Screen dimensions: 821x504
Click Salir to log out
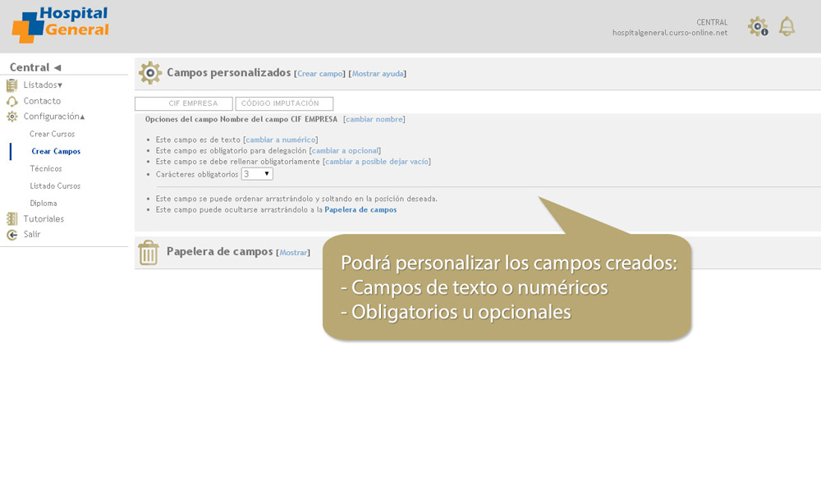point(32,234)
